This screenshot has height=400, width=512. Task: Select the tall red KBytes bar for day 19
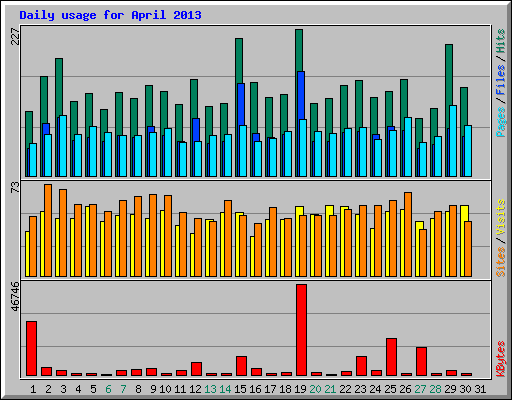pos(302,330)
